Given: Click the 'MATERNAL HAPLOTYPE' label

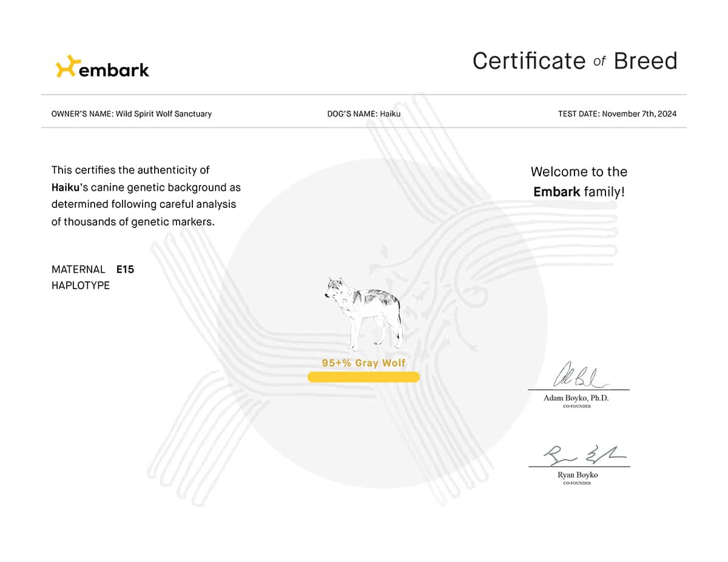Looking at the screenshot, I should pyautogui.click(x=81, y=277).
